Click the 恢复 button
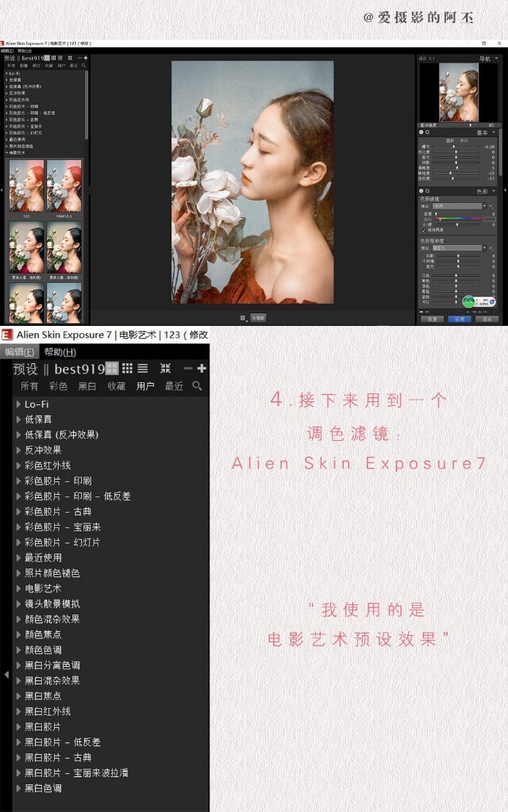The image size is (508, 812). (x=433, y=319)
